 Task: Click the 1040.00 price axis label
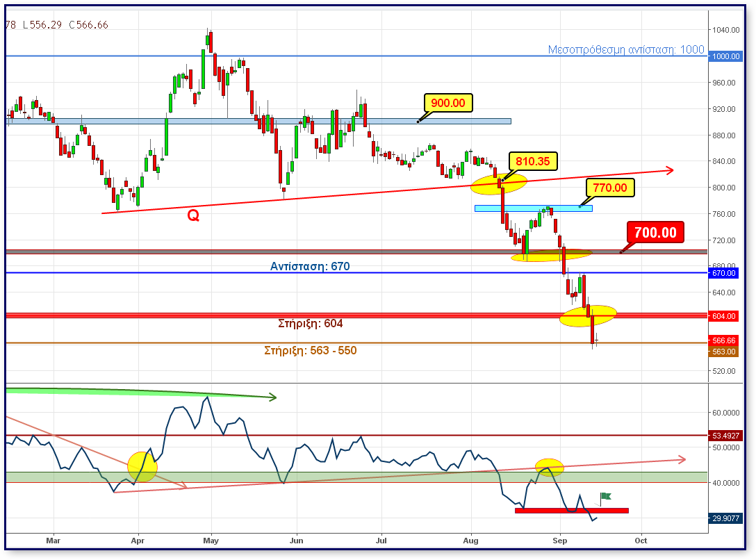(726, 30)
